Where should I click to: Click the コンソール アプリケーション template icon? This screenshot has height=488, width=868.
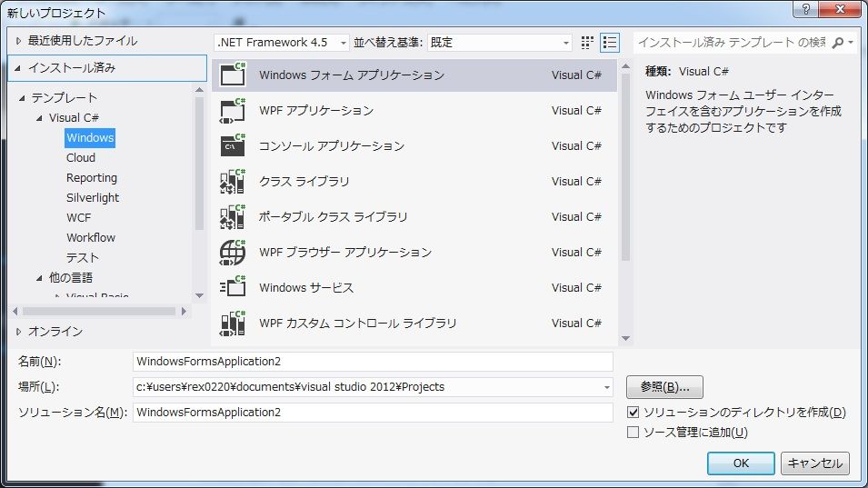click(233, 145)
